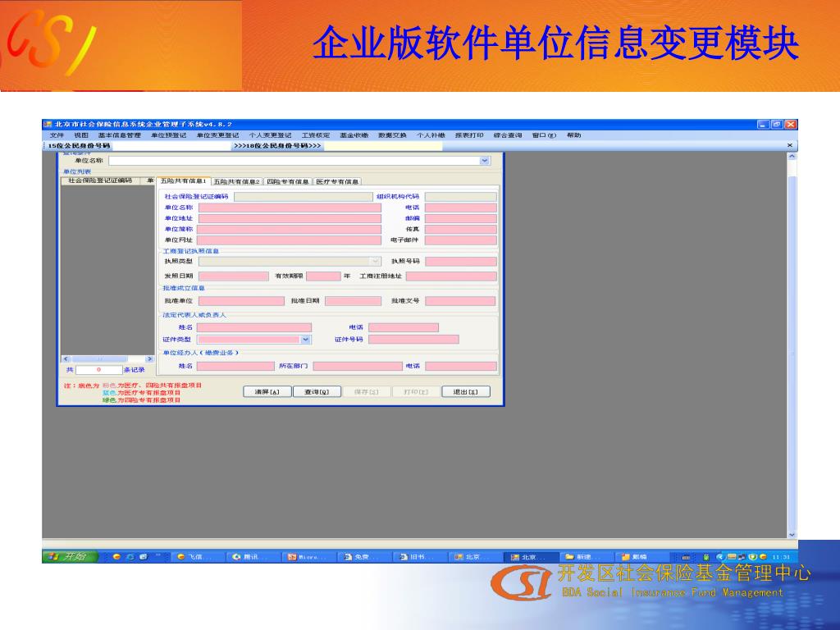This screenshot has width=840, height=630.
Task: Click the 邮编 input field
Action: (x=461, y=218)
